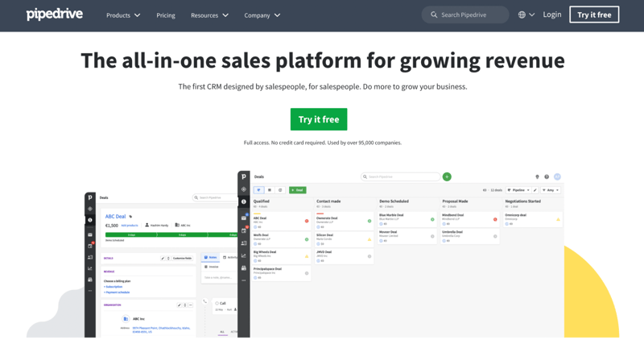644x344 pixels.
Task: Click the Add products link
Action: coord(130,226)
